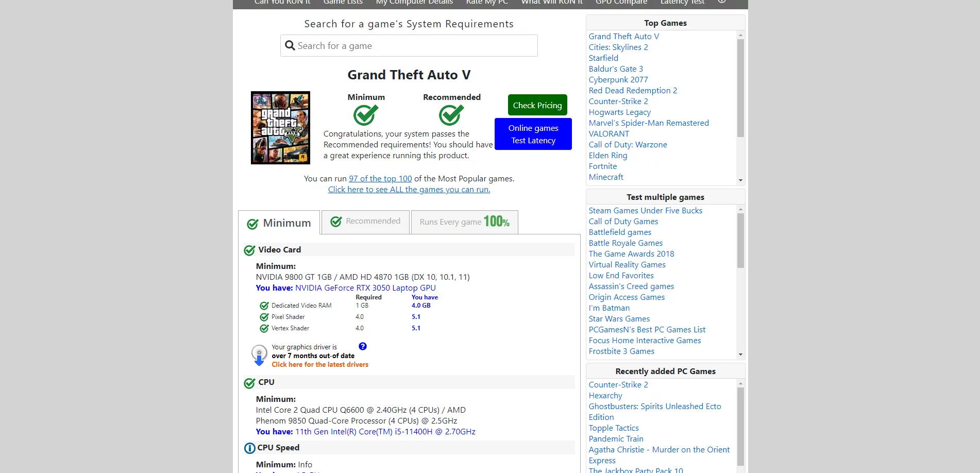Click link to see ALL games you can run
Viewport: 980px width, 473px height.
[409, 190]
